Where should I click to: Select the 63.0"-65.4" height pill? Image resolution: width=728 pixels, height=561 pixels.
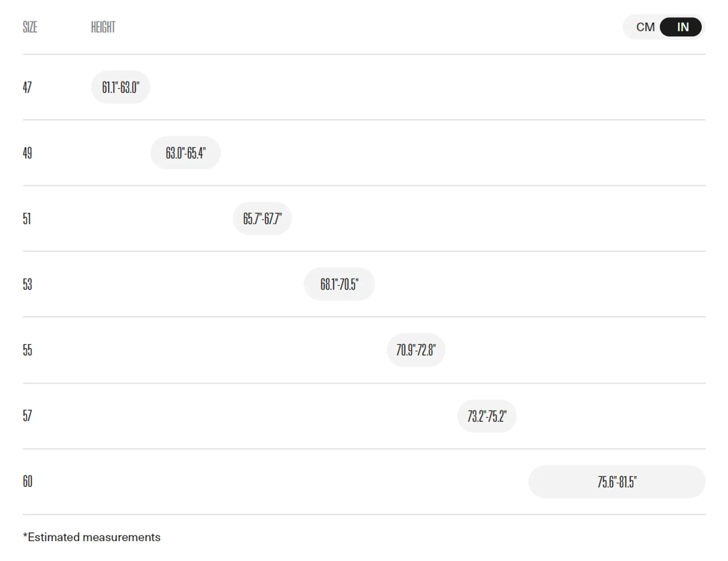(x=185, y=153)
